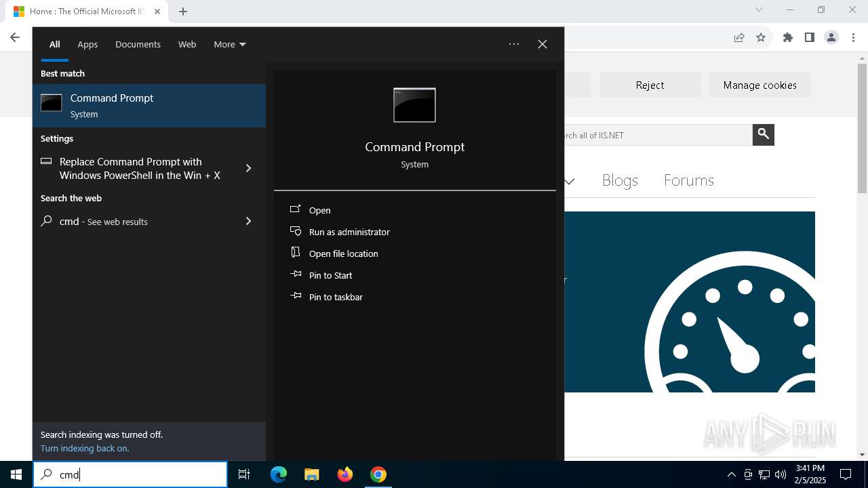Close the IIS Home browser tab
This screenshot has height=488, width=868.
tap(157, 12)
